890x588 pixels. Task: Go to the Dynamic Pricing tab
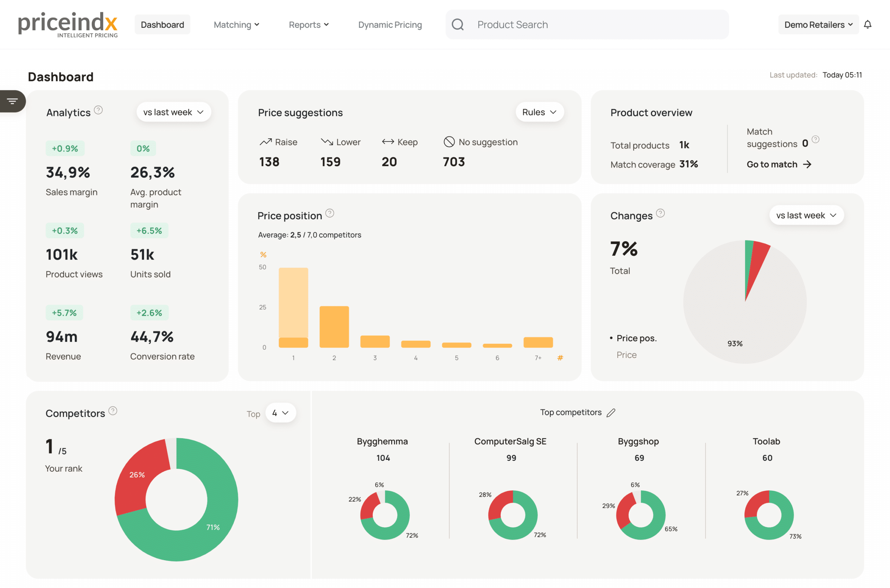coord(390,25)
